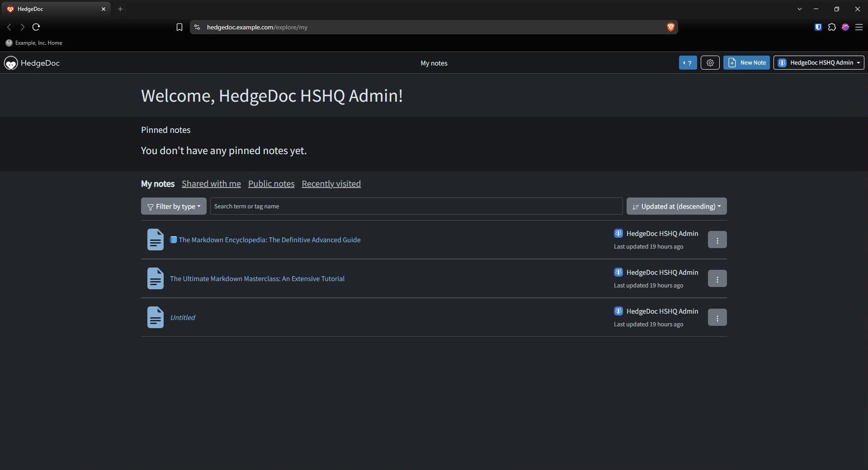The height and width of the screenshot is (470, 868).
Task: Open Updated at (descending) sort dropdown
Action: pyautogui.click(x=676, y=206)
